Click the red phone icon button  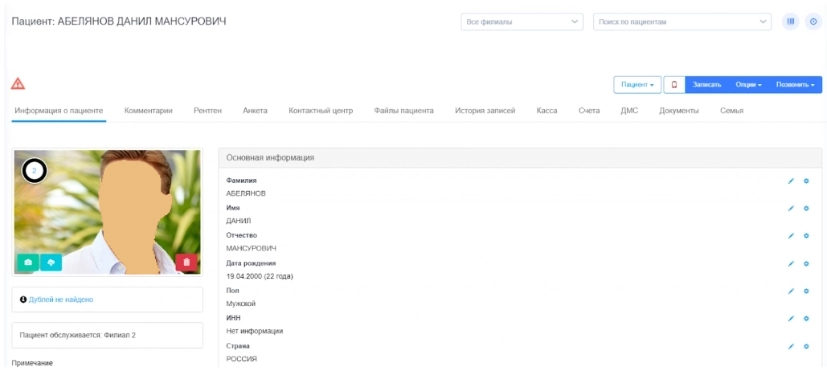[674, 85]
